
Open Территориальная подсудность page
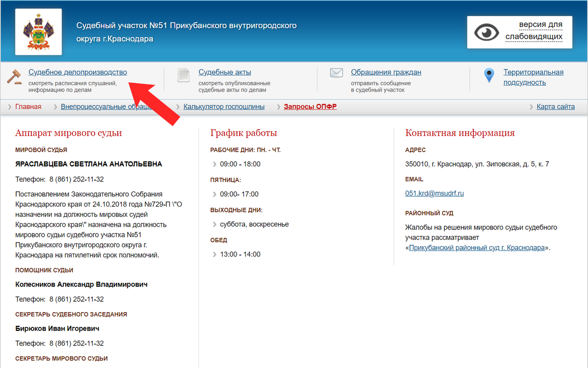tap(534, 77)
